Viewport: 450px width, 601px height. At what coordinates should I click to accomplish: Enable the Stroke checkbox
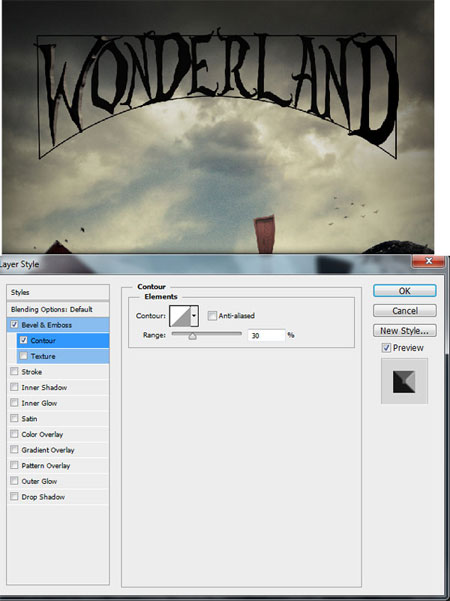14,371
